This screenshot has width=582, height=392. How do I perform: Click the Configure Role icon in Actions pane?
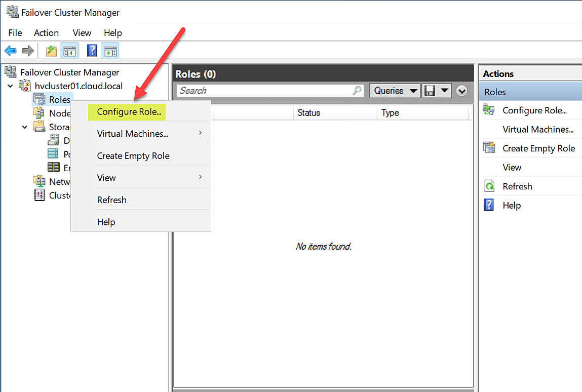(x=489, y=110)
